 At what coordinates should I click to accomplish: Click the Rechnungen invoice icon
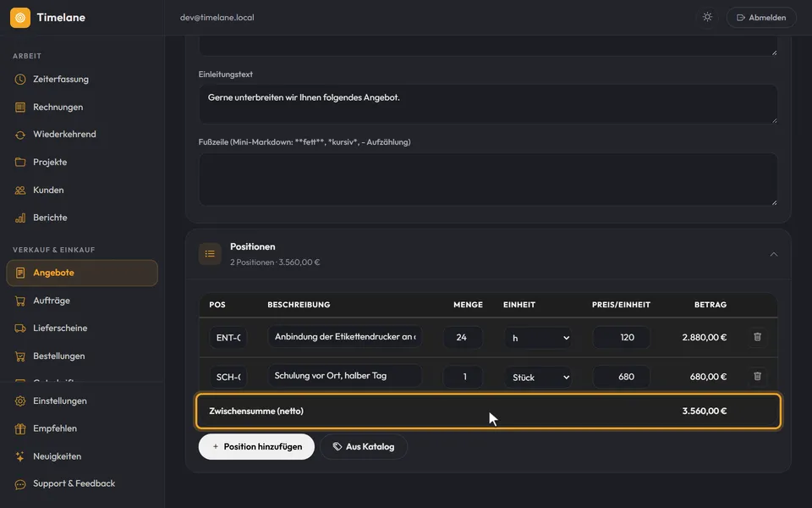coord(20,108)
